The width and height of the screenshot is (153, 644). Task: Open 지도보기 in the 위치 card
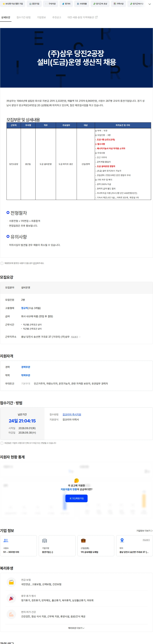point(146,540)
